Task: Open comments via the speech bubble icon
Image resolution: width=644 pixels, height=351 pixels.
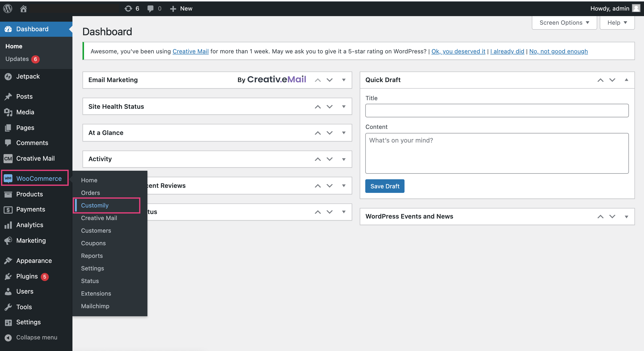Action: [x=151, y=8]
